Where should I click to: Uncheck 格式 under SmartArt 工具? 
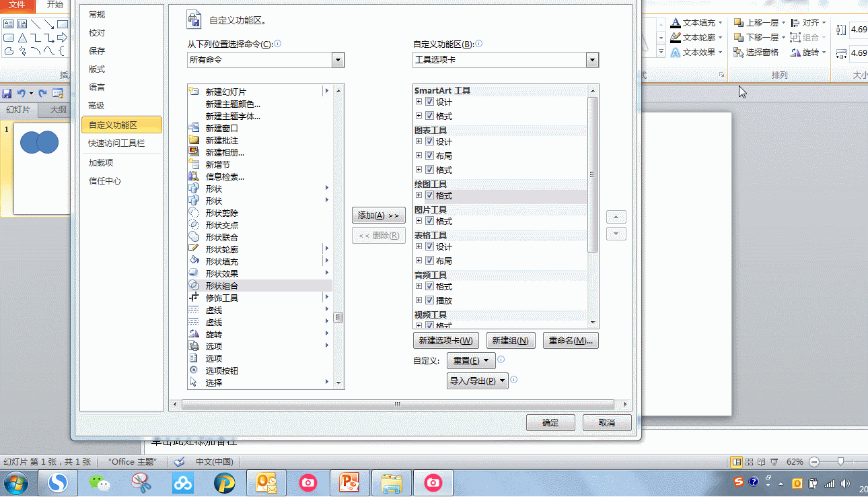click(x=429, y=116)
